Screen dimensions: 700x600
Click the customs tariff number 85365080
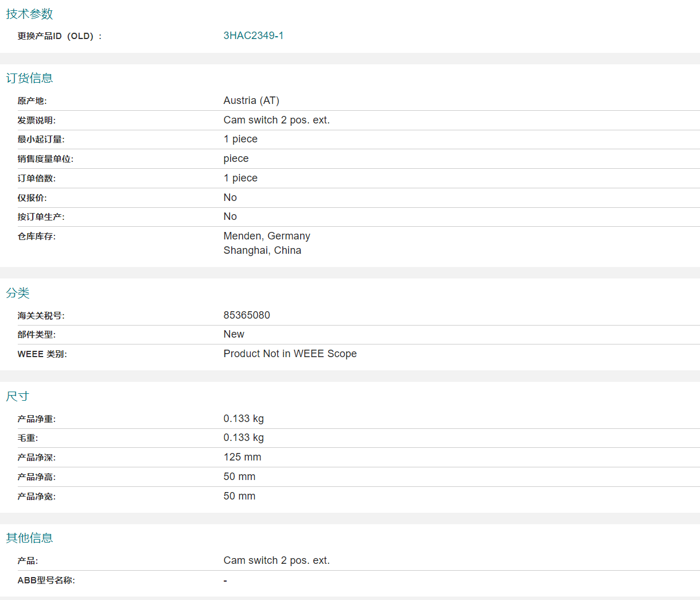(247, 315)
